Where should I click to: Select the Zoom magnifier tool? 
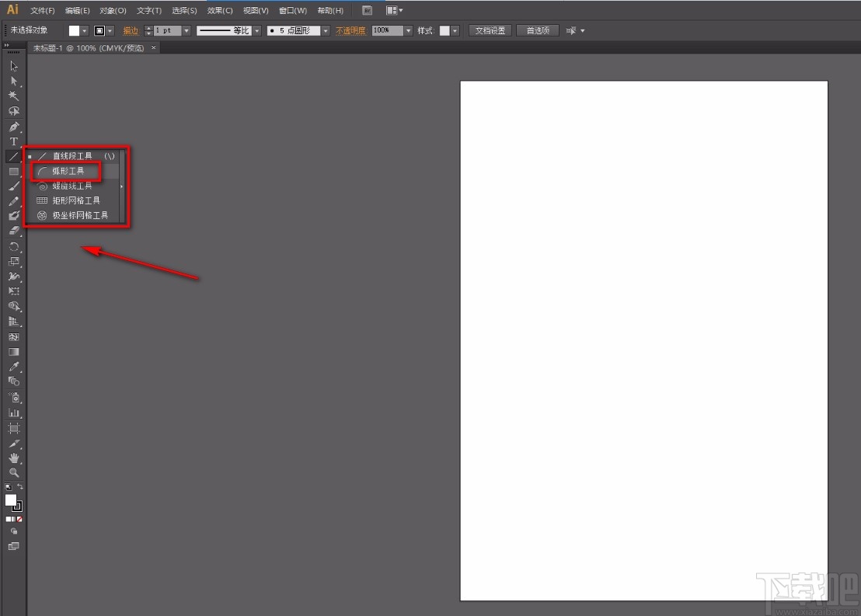pos(14,473)
